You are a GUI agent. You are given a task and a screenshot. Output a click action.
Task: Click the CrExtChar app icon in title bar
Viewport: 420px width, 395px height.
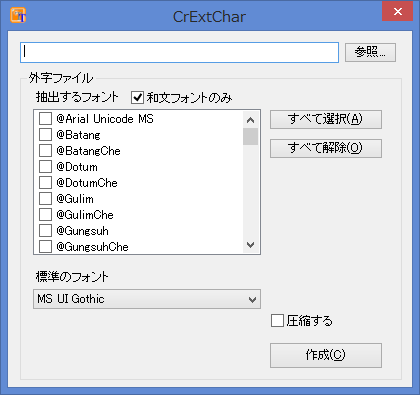pyautogui.click(x=18, y=15)
